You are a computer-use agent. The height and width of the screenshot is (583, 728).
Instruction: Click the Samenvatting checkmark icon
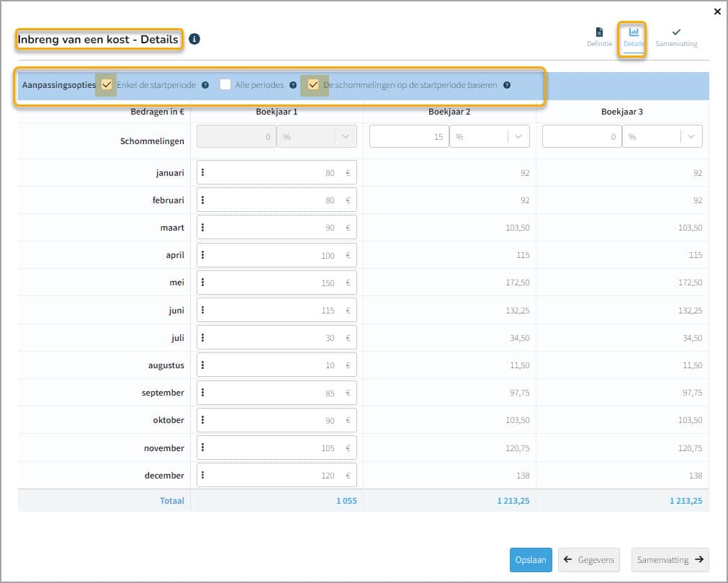[676, 32]
